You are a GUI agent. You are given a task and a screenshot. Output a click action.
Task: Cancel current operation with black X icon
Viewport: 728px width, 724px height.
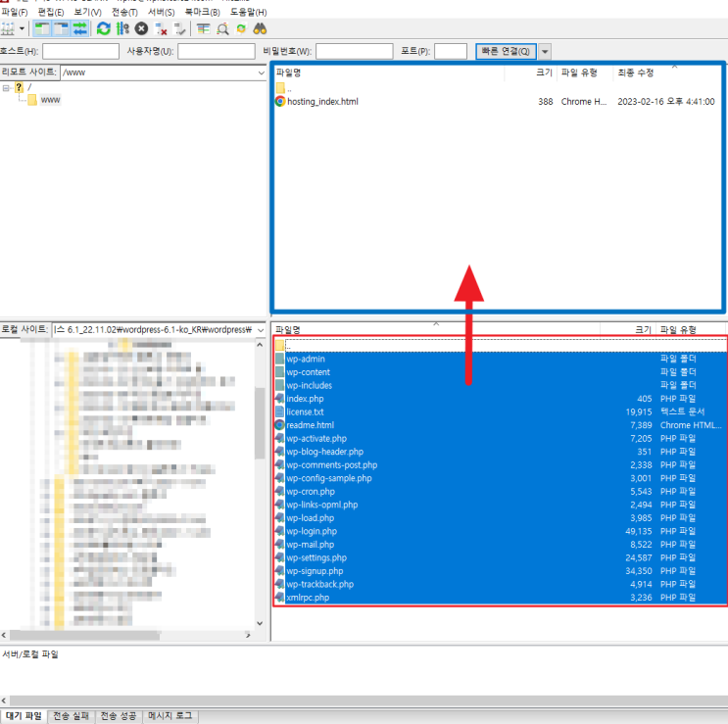(142, 28)
